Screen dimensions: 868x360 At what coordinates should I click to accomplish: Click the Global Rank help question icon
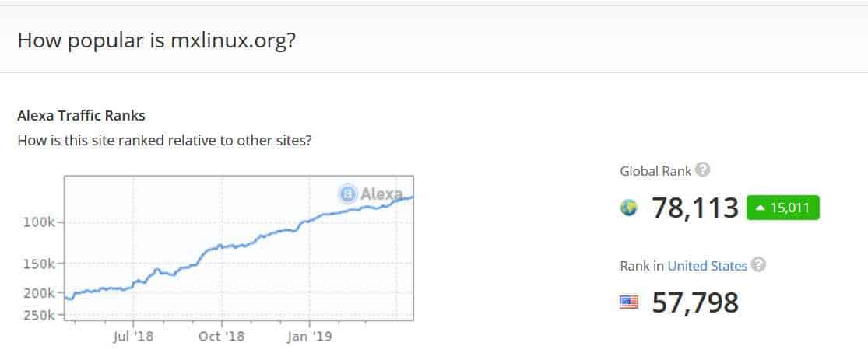point(702,170)
